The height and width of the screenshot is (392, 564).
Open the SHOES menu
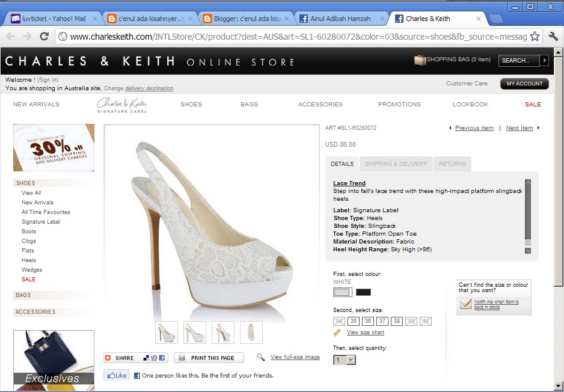click(191, 104)
